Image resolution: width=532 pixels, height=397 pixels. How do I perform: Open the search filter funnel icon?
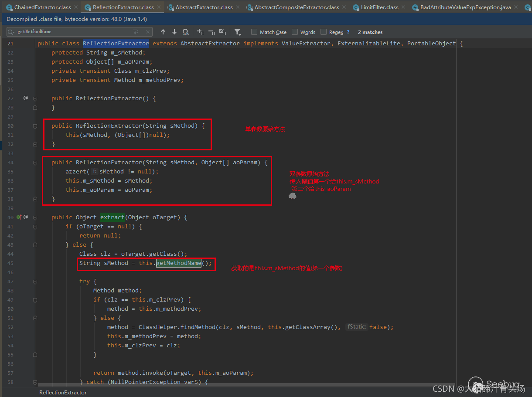point(238,32)
